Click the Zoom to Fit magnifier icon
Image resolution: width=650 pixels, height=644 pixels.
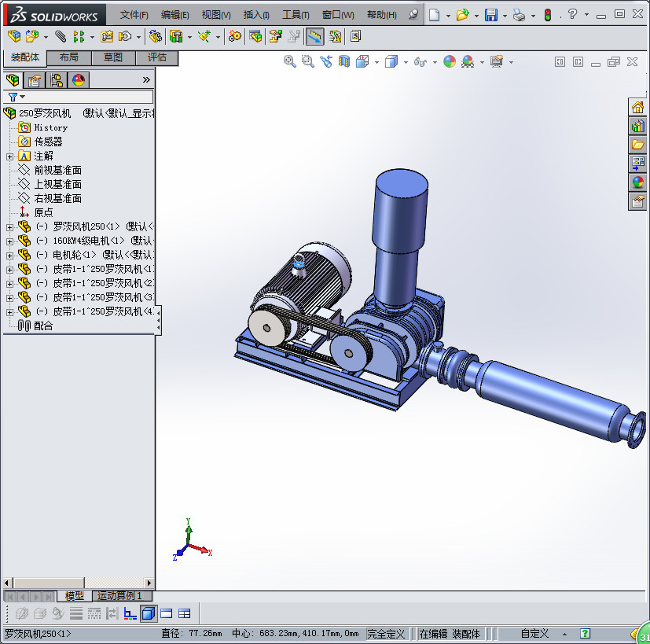coord(290,62)
